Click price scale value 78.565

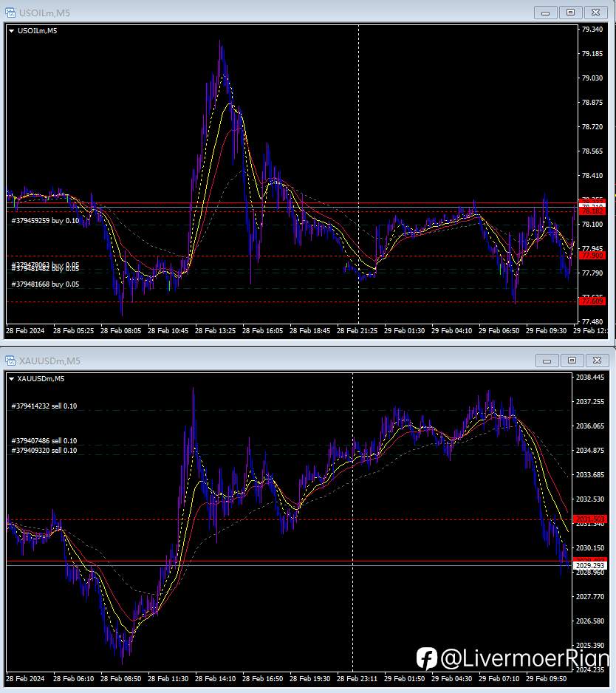[x=592, y=151]
